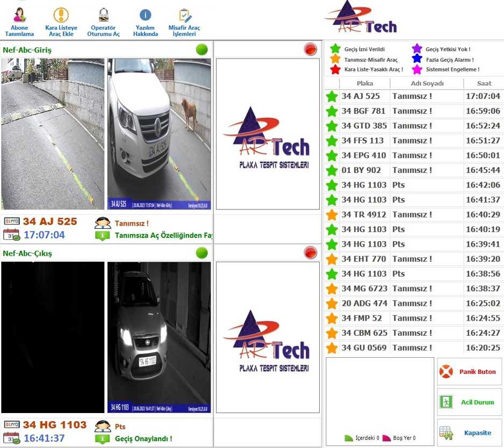
Task: Open Abone Tanımlama subscriber definition
Action: click(19, 21)
